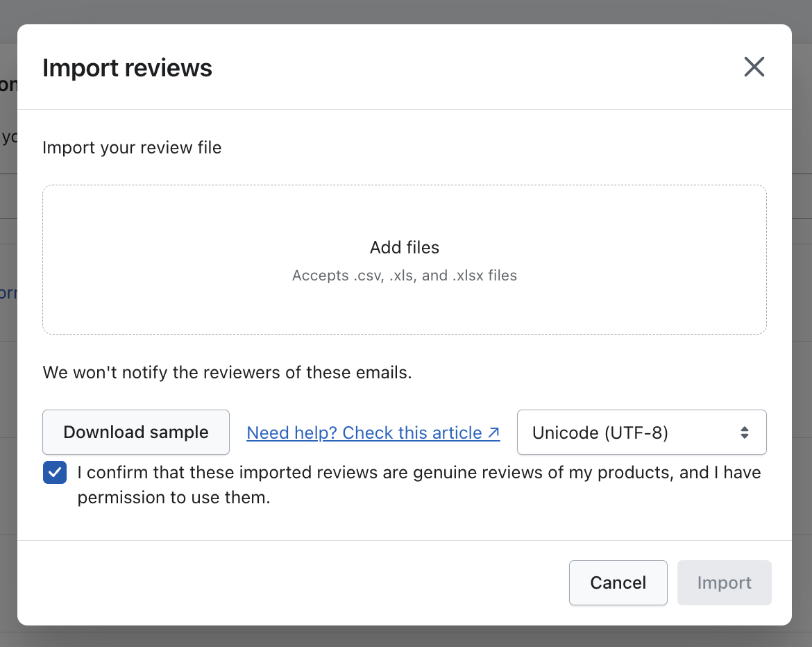Click 'Add files' in the upload area
Image resolution: width=812 pixels, height=647 pixels.
point(405,248)
